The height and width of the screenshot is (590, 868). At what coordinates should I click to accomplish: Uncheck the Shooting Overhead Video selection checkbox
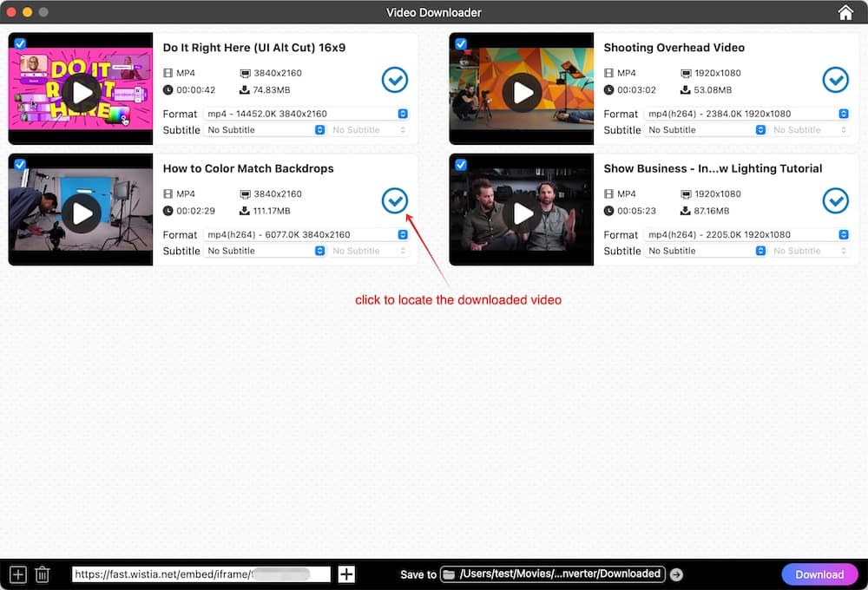pyautogui.click(x=460, y=43)
